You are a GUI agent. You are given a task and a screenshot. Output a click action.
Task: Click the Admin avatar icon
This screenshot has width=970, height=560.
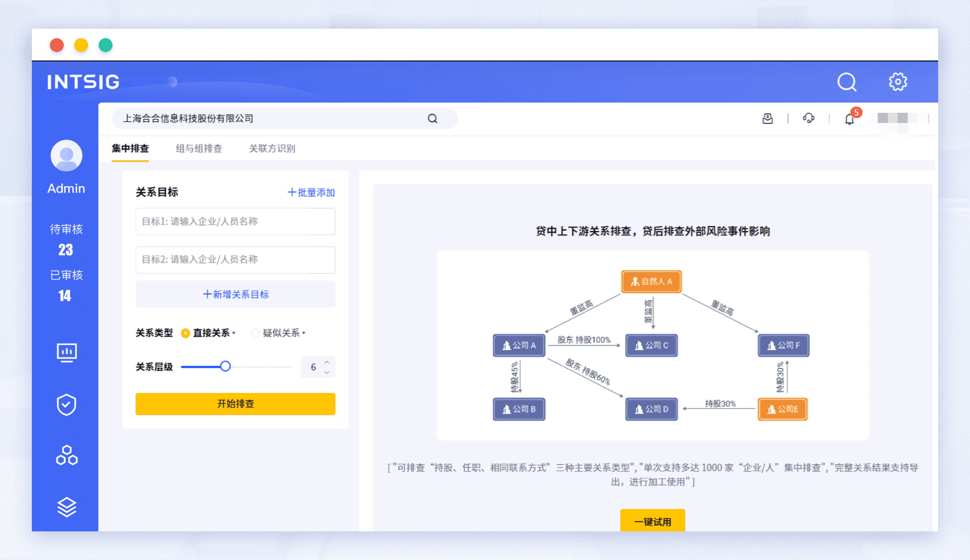pyautogui.click(x=66, y=155)
